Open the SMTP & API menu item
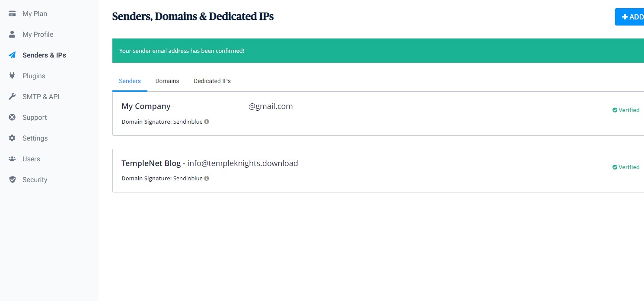 point(41,96)
